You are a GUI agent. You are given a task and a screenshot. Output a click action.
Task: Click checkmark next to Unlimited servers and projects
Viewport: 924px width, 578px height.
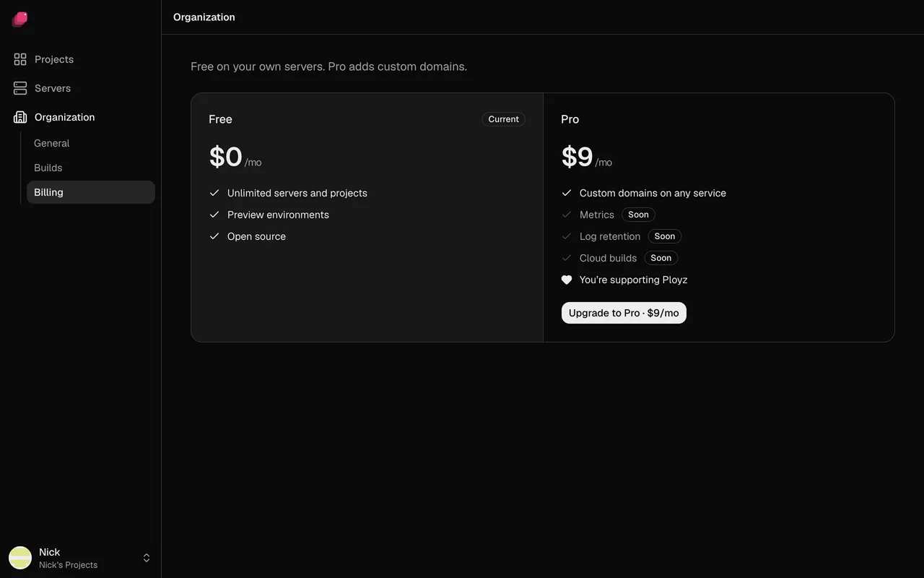click(x=214, y=193)
